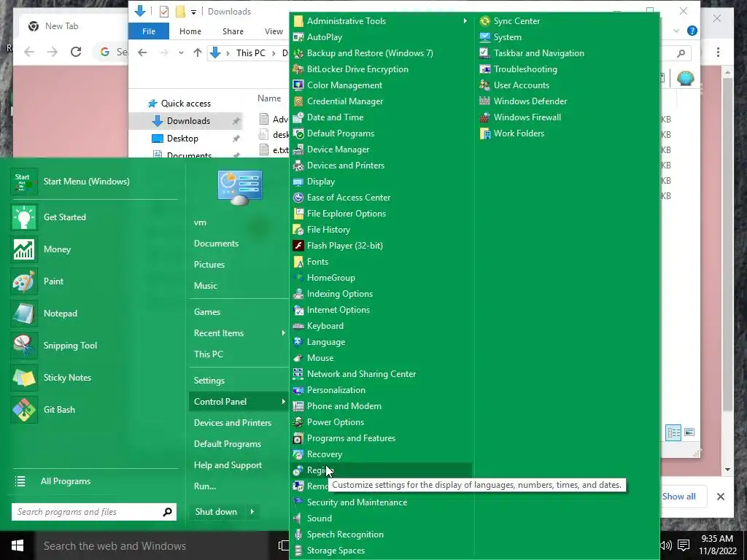Select Downloads in Explorer navigation pane
747x560 pixels.
coord(187,121)
